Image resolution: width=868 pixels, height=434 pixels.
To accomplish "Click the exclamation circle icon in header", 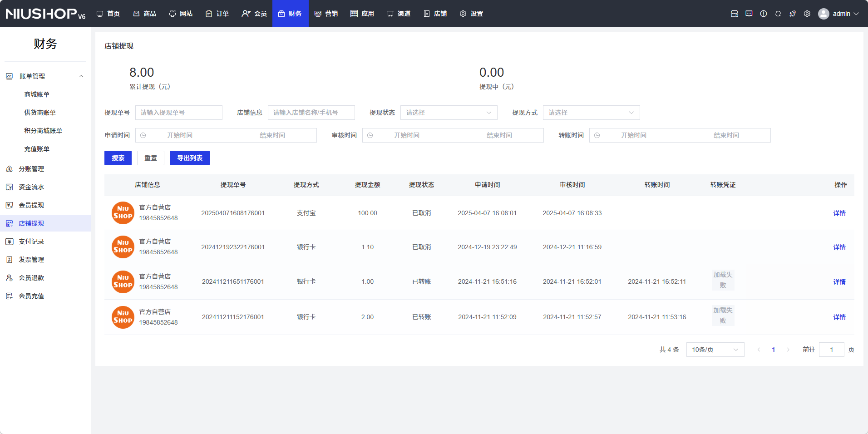I will tap(764, 14).
